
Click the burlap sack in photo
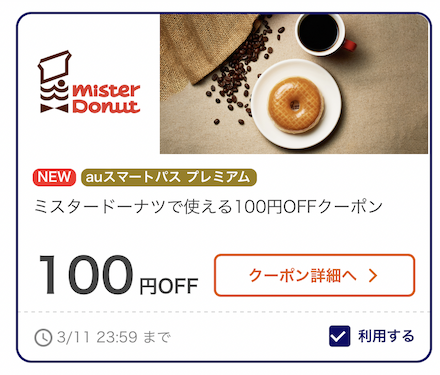coord(204,47)
